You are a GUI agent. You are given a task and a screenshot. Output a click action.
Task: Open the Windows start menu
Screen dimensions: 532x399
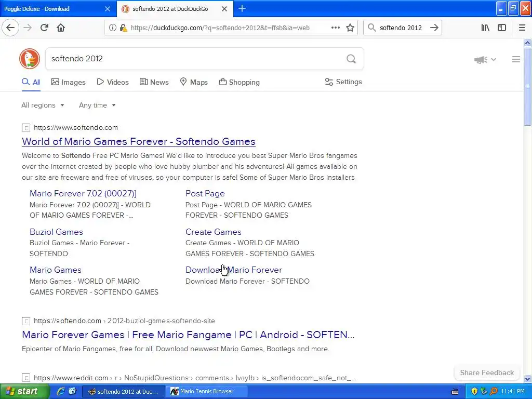tap(24, 391)
